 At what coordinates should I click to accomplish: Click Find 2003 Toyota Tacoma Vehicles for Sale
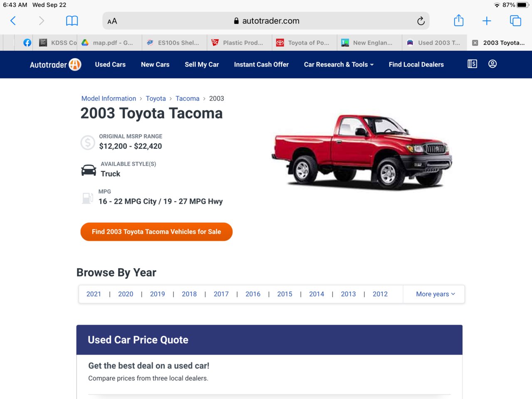pyautogui.click(x=156, y=232)
